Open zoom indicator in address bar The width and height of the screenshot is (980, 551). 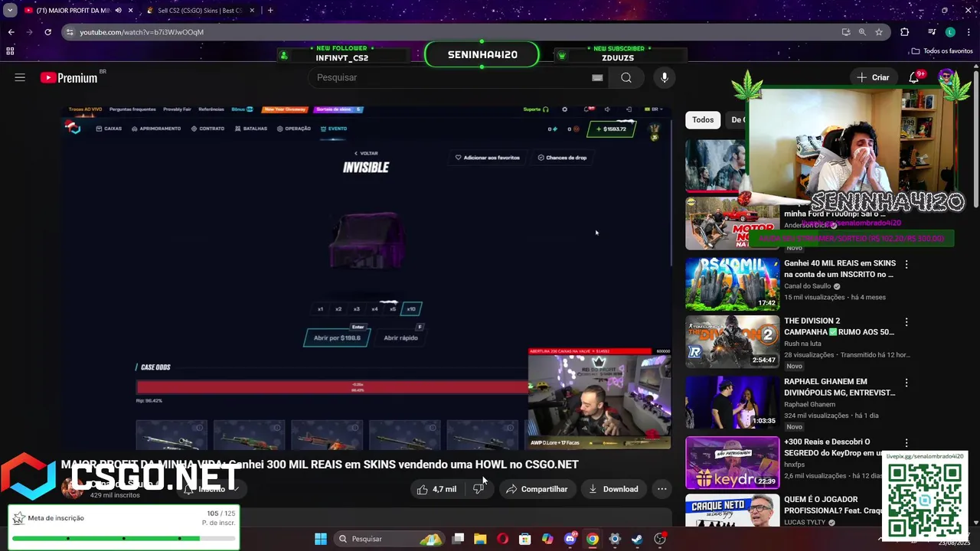[x=862, y=32]
